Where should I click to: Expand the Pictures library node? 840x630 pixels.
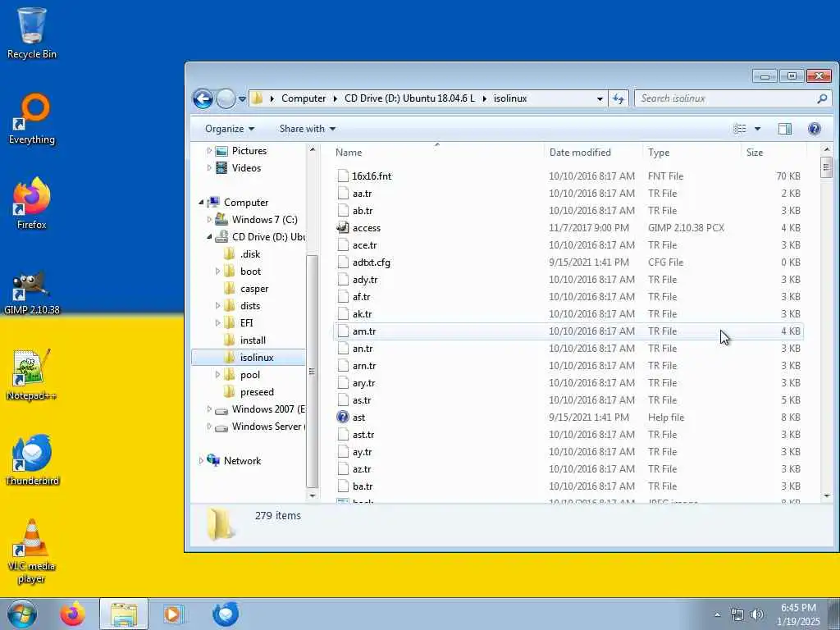click(x=209, y=151)
